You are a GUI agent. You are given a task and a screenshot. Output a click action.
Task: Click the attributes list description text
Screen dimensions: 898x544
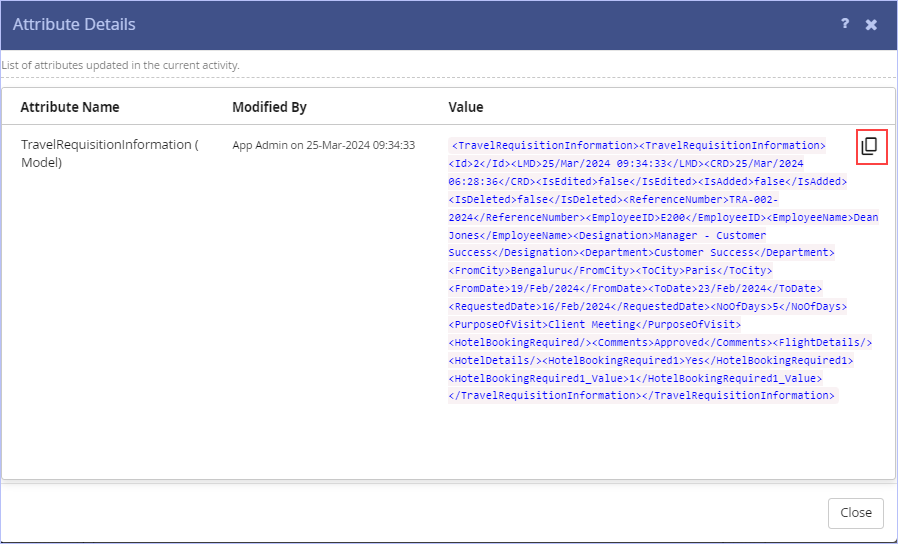[120, 65]
